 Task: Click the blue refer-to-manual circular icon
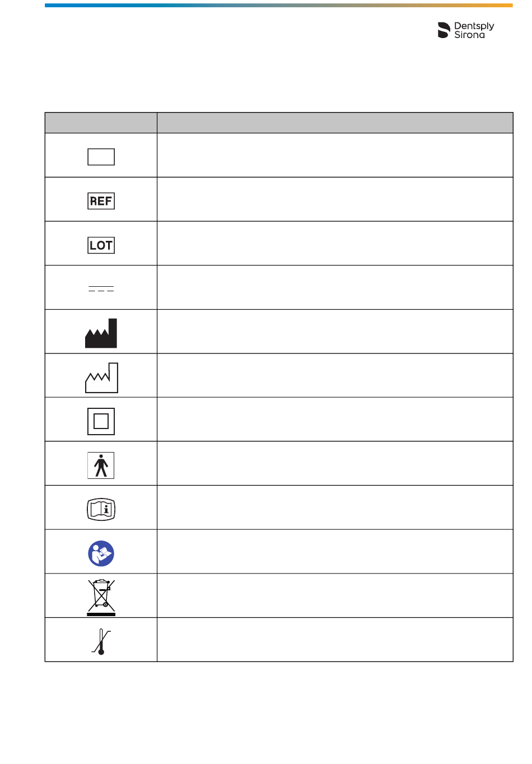tap(101, 553)
